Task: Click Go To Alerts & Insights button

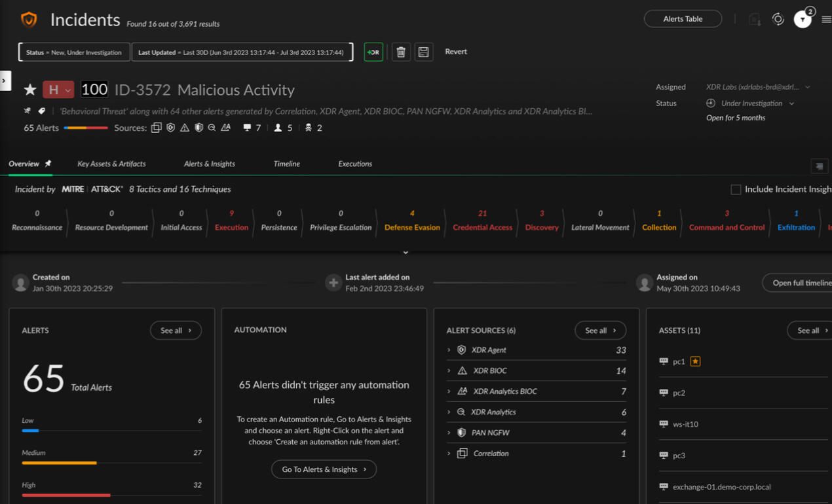Action: (x=324, y=469)
